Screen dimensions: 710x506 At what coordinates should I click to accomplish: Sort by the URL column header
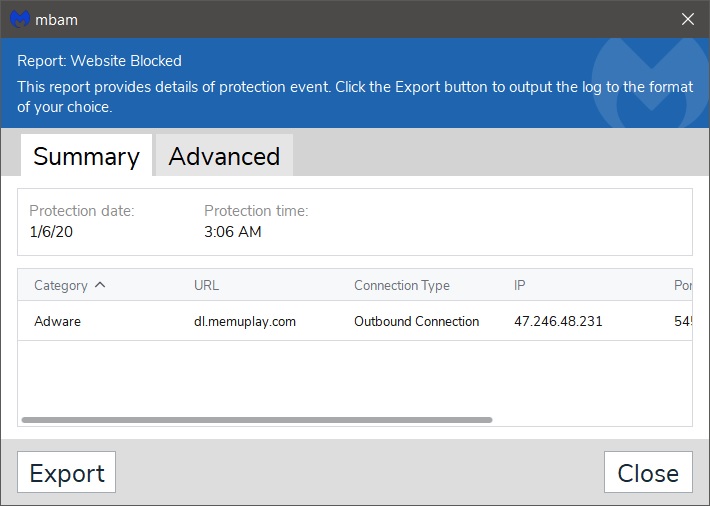pos(206,285)
